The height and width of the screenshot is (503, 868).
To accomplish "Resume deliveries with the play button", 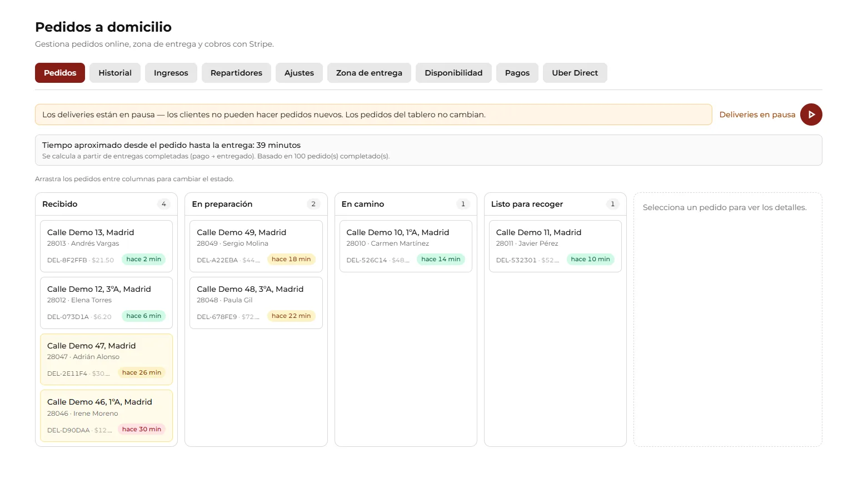I will 811,114.
